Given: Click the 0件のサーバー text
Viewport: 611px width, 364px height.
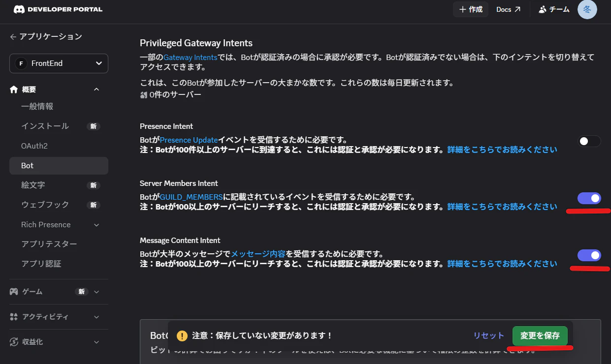Looking at the screenshot, I should (175, 94).
